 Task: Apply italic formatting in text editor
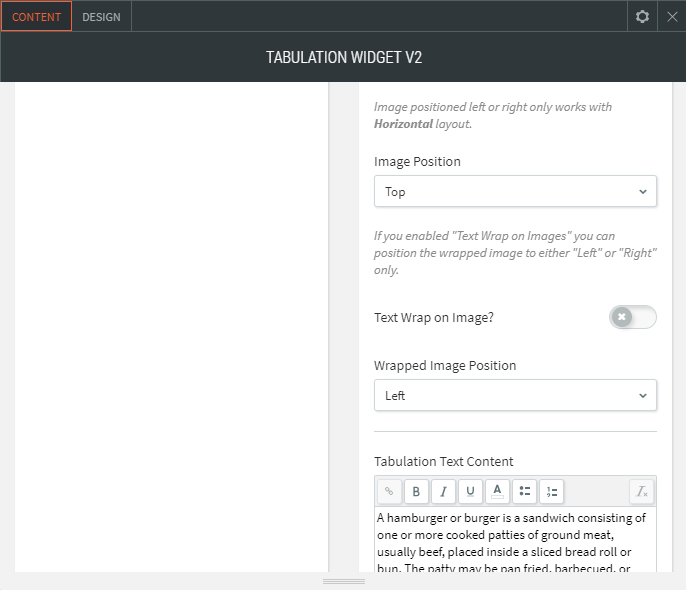click(x=443, y=491)
